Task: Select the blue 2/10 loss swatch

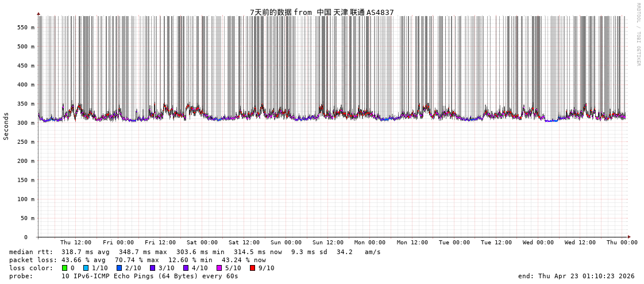Action: pos(119,268)
